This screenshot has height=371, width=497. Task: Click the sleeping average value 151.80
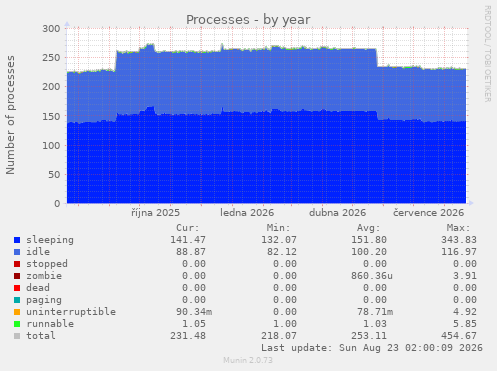(x=369, y=240)
